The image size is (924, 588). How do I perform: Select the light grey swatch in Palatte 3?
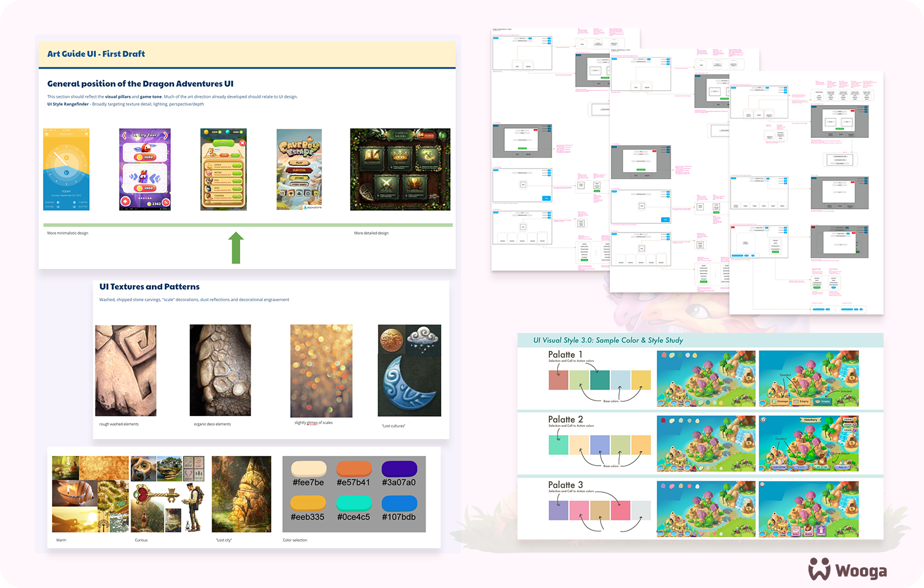tap(641, 511)
